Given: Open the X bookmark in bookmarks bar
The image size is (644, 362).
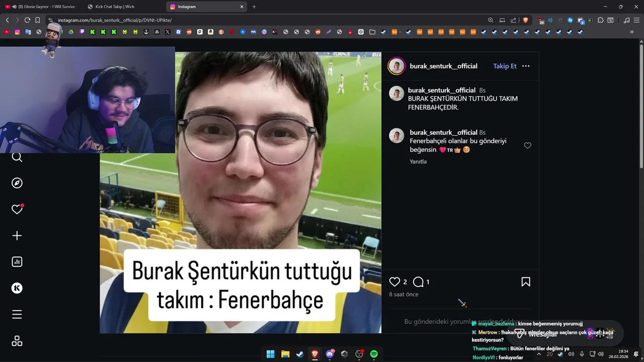Looking at the screenshot, I should (x=168, y=32).
